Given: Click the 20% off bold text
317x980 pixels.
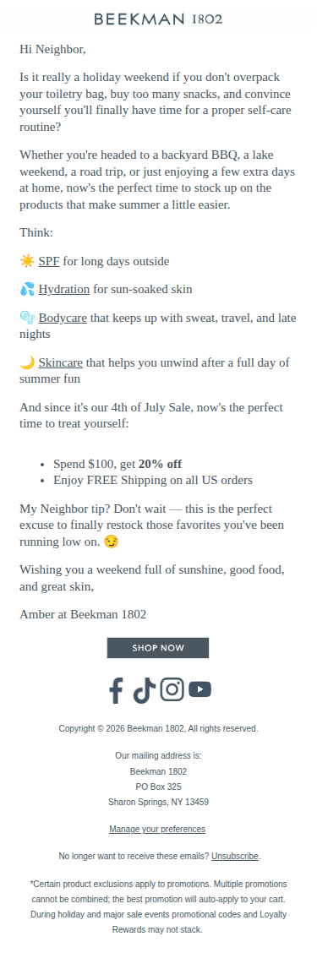Looking at the screenshot, I should point(160,464).
